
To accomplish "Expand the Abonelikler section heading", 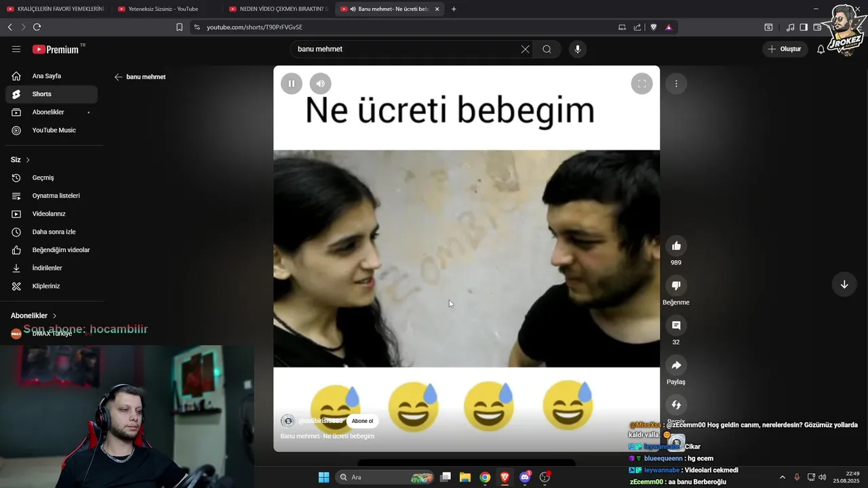I will coord(34,316).
